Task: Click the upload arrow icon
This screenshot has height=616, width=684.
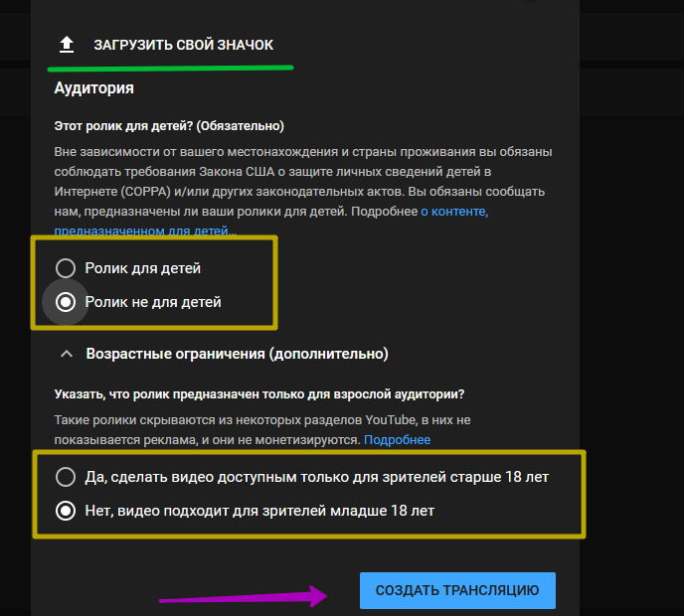Action: 67,45
